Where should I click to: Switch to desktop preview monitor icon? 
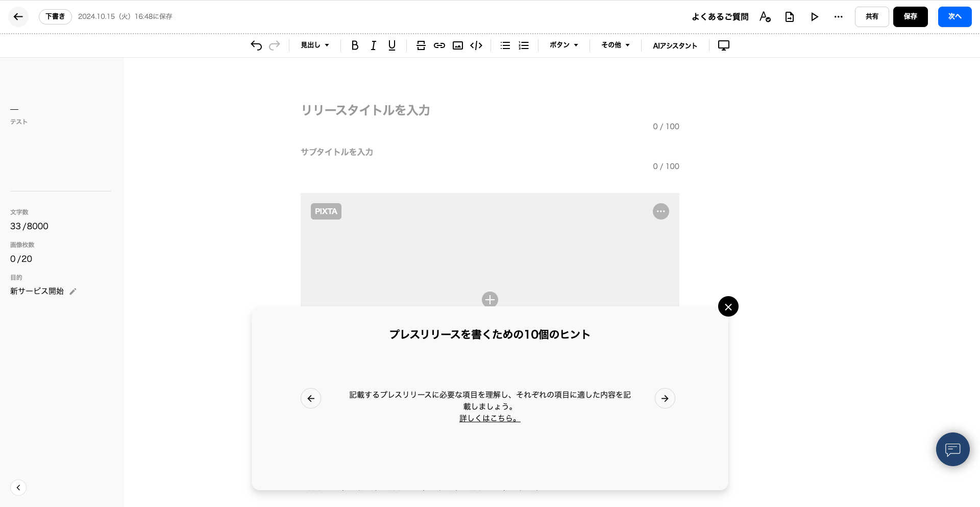[x=723, y=45]
